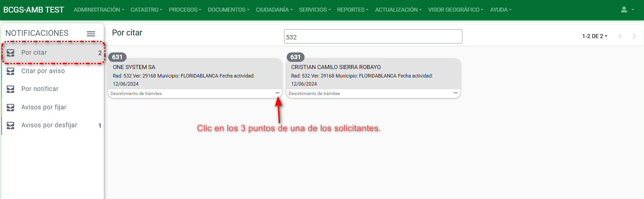
Task: Click the inbox icon beside Por notificar
Action: coord(11,89)
